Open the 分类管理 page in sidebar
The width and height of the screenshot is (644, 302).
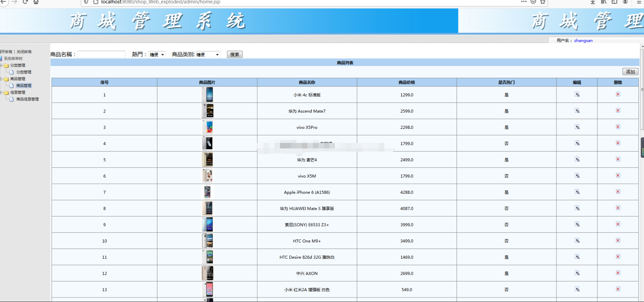pos(24,72)
